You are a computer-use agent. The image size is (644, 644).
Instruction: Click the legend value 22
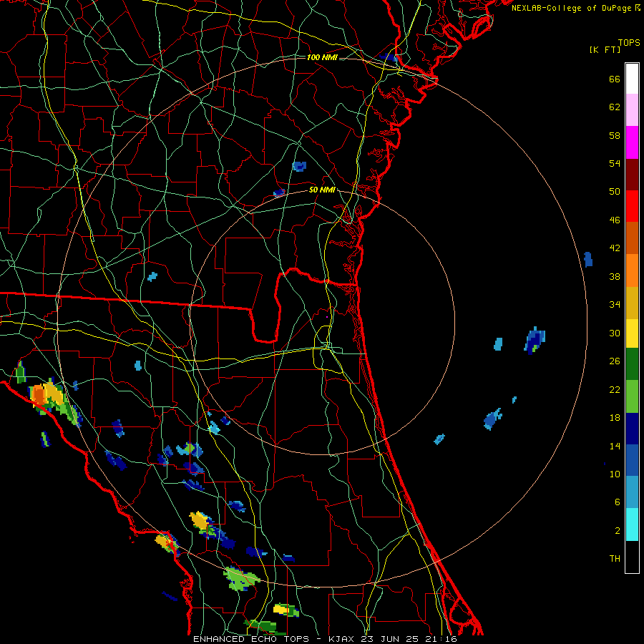pyautogui.click(x=615, y=390)
